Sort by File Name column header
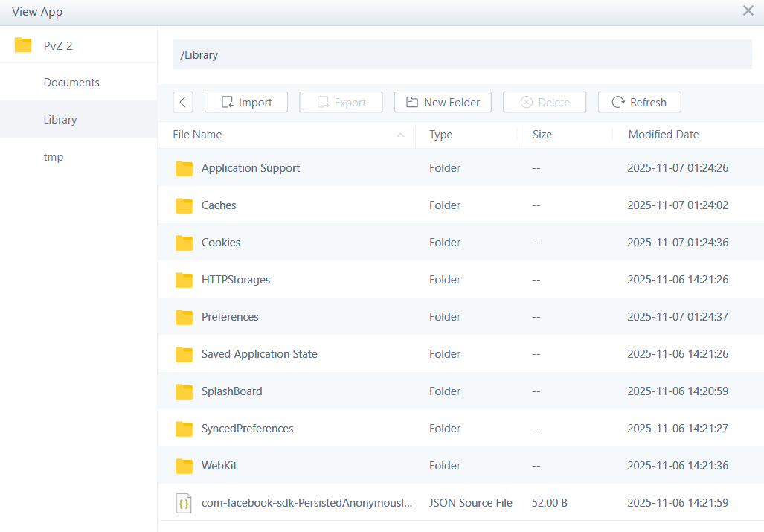The height and width of the screenshot is (532, 764). pos(197,135)
